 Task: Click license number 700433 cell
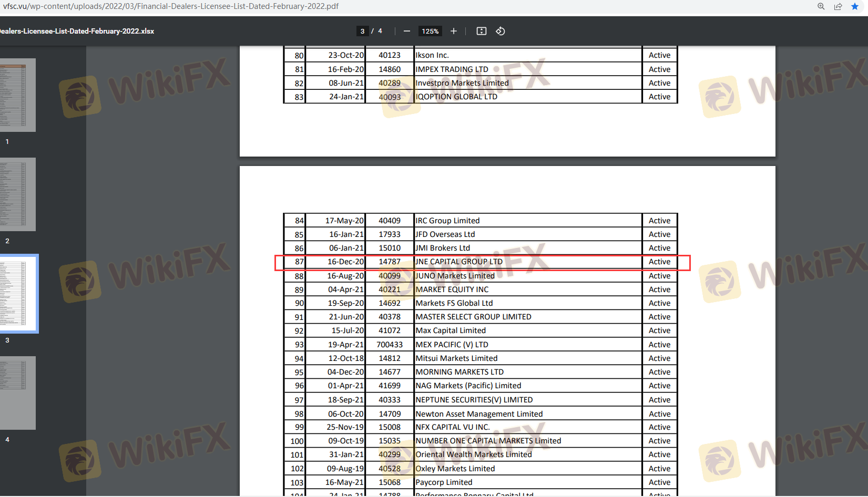(x=390, y=345)
